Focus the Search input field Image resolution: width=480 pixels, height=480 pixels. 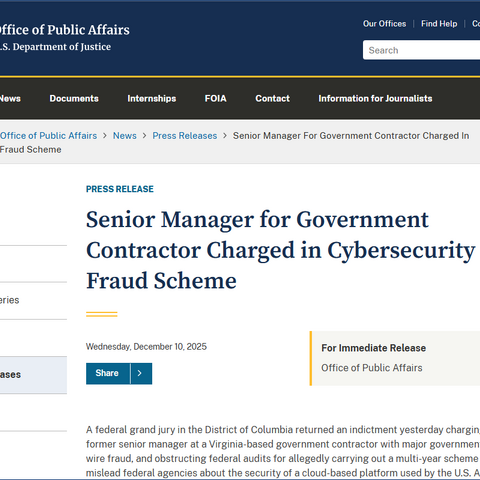click(421, 50)
